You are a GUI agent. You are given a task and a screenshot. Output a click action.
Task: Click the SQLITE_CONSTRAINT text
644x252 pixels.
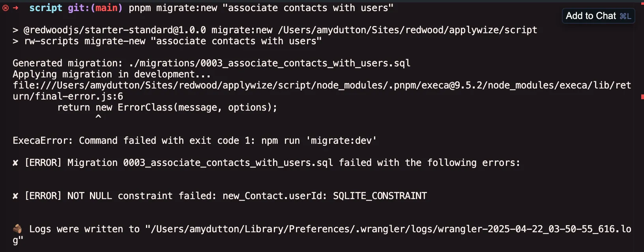point(380,196)
